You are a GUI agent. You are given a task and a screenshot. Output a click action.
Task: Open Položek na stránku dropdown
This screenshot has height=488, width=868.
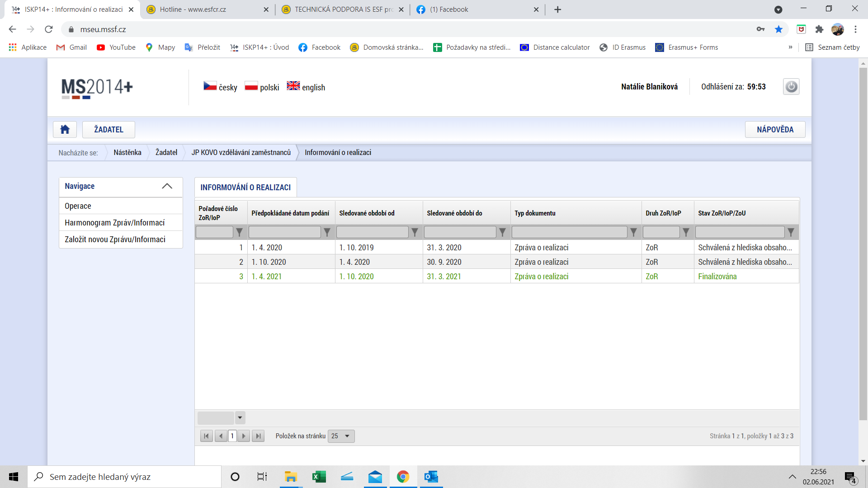pos(341,436)
